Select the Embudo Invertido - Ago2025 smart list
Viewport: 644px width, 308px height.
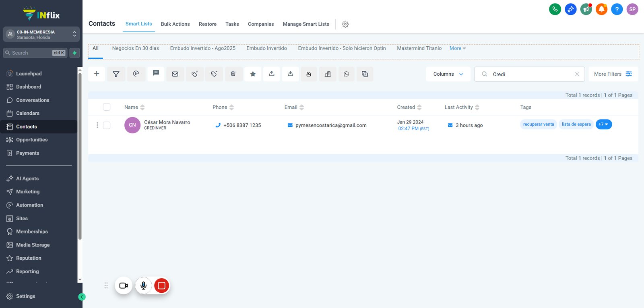pyautogui.click(x=203, y=48)
